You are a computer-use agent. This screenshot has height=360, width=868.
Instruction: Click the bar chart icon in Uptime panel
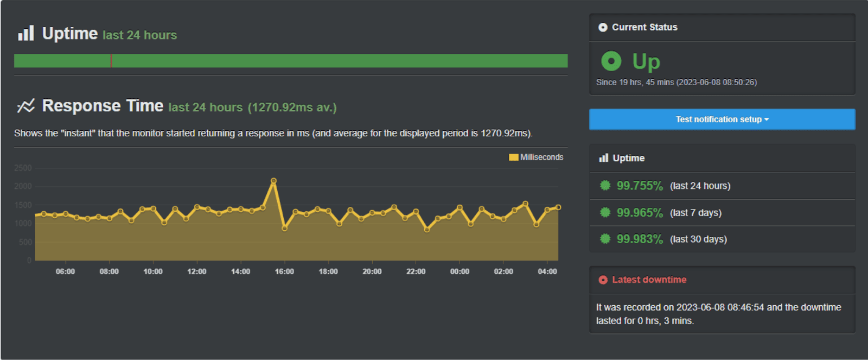(x=603, y=158)
